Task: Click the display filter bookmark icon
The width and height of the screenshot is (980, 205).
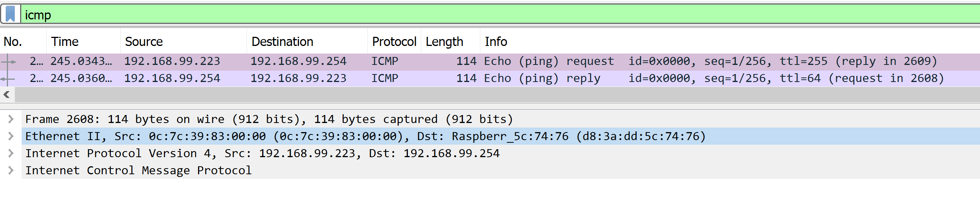Action: click(x=10, y=14)
